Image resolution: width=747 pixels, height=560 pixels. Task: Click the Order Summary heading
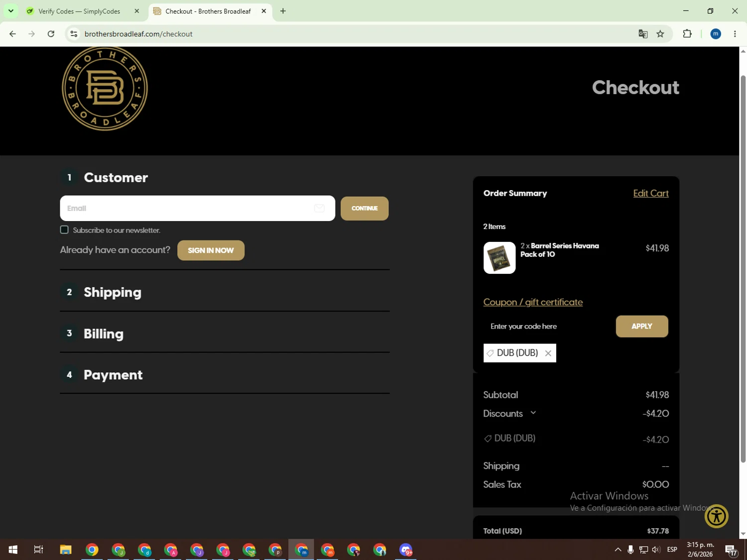(x=515, y=193)
